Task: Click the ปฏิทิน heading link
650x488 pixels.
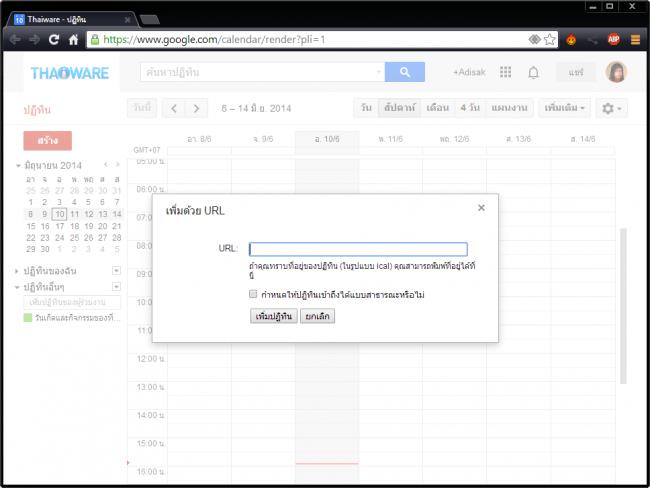Action: point(37,110)
